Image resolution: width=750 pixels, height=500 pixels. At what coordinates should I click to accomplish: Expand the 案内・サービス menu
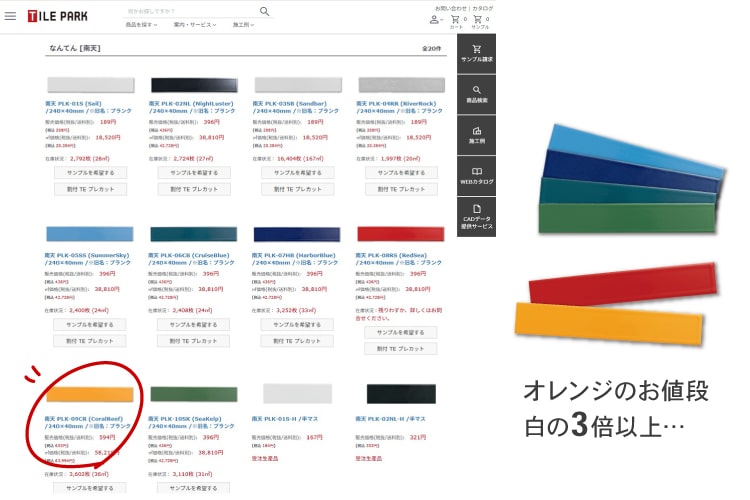[195, 25]
